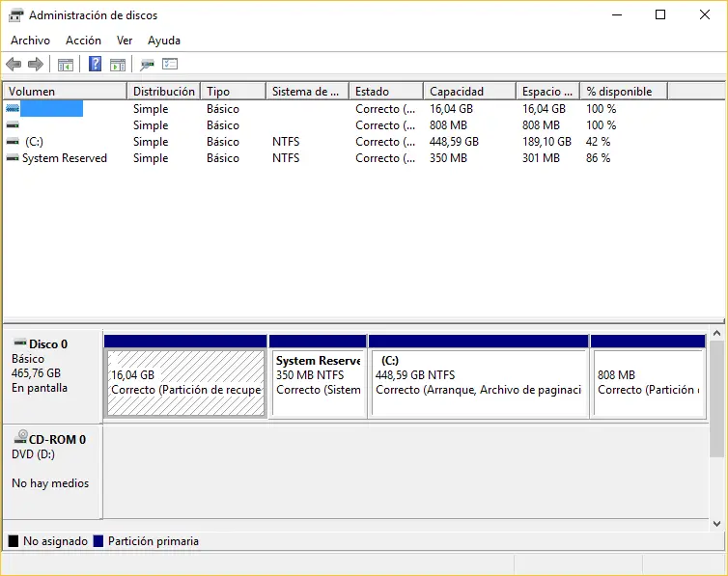Viewport: 728px width, 576px height.
Task: Sort by the Capacidad column header
Action: [470, 92]
